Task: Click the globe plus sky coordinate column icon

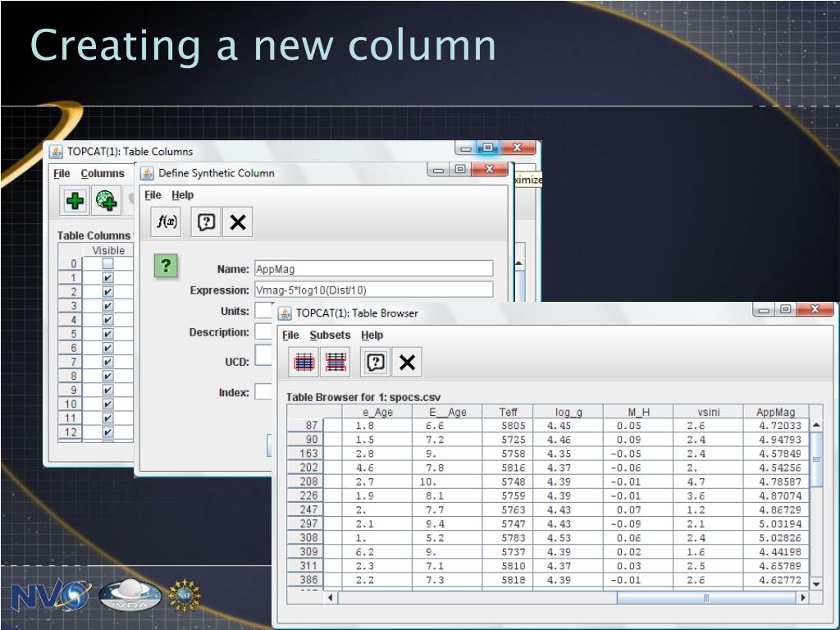Action: (x=106, y=201)
